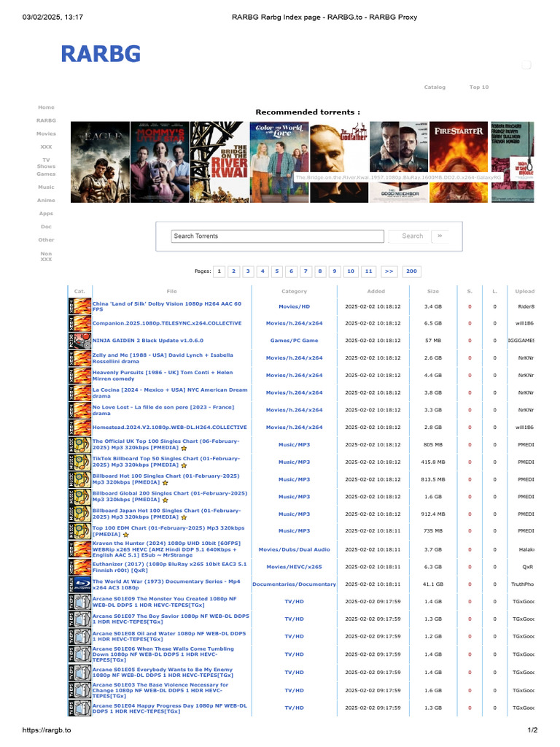Viewport: 560px width, 747px height.
Task: Sort table by Size column header
Action: point(433,292)
